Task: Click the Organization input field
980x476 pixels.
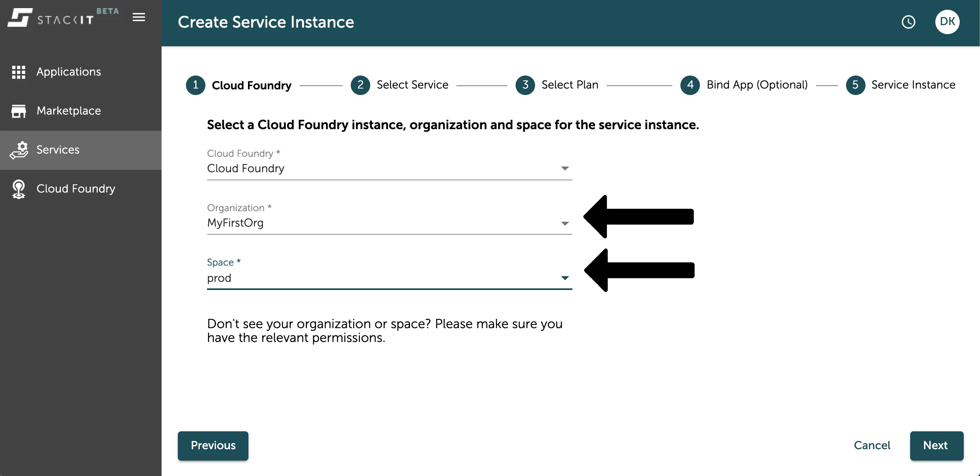Action: (x=365, y=223)
